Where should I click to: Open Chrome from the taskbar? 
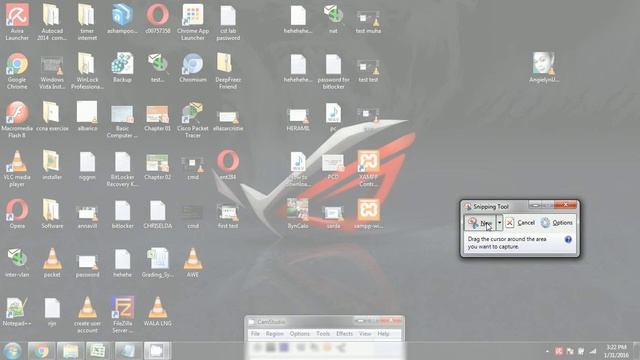41,351
